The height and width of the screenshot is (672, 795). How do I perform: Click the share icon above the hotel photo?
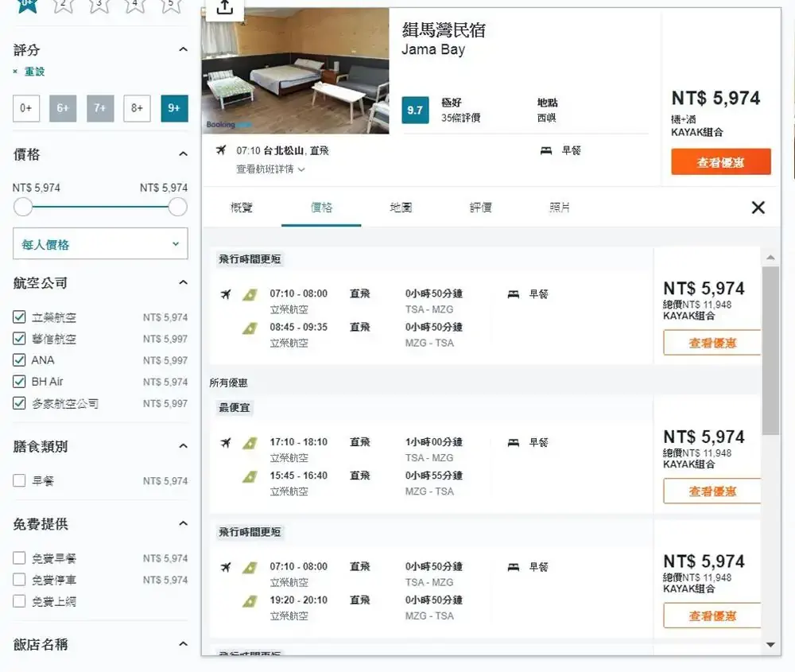225,7
